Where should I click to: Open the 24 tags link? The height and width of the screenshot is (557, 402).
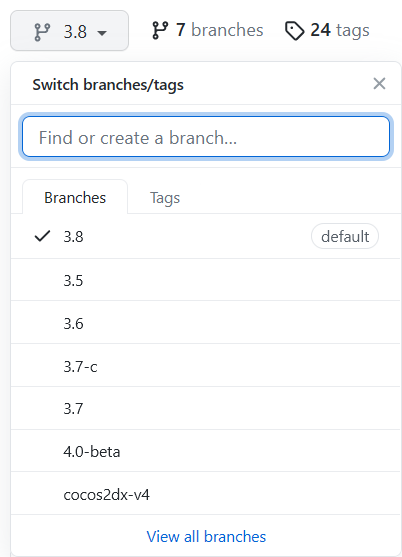point(327,31)
